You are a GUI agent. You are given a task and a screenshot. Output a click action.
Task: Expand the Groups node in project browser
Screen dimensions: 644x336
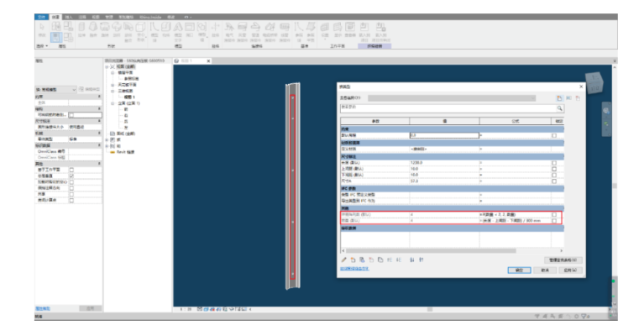(x=107, y=146)
